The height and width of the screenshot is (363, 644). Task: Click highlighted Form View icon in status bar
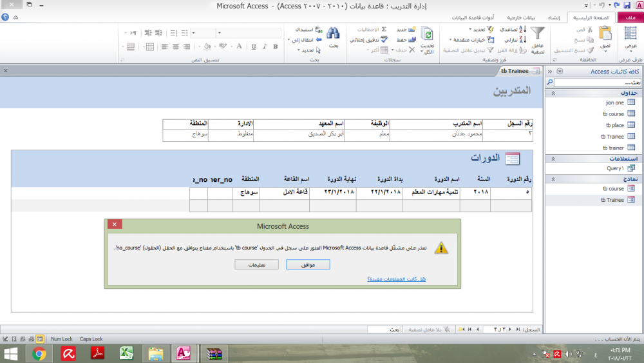tap(40, 339)
